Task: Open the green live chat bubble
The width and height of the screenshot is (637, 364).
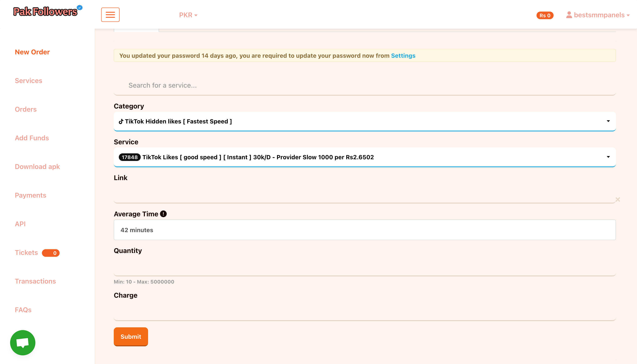Action: 23,343
